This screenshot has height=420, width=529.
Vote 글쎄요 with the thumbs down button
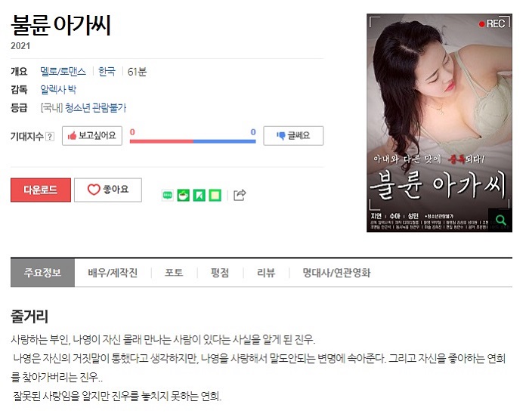(x=293, y=136)
